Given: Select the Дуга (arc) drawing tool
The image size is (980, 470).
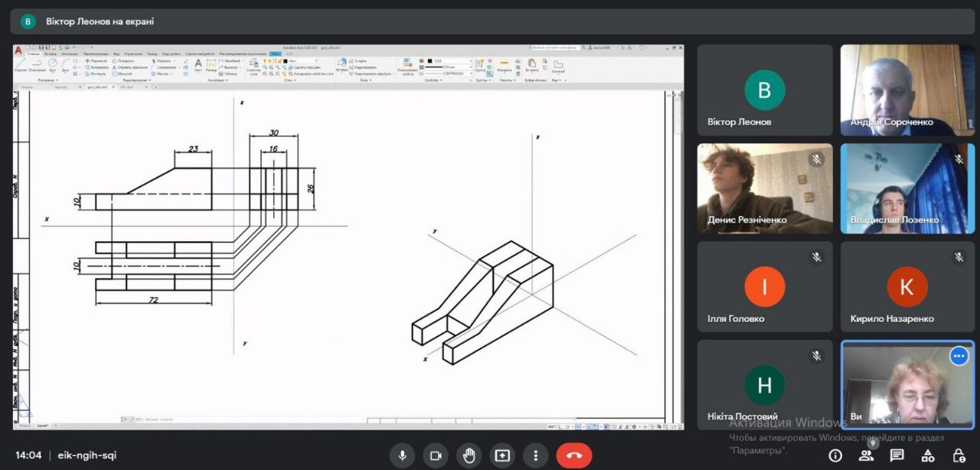Looking at the screenshot, I should 65,64.
